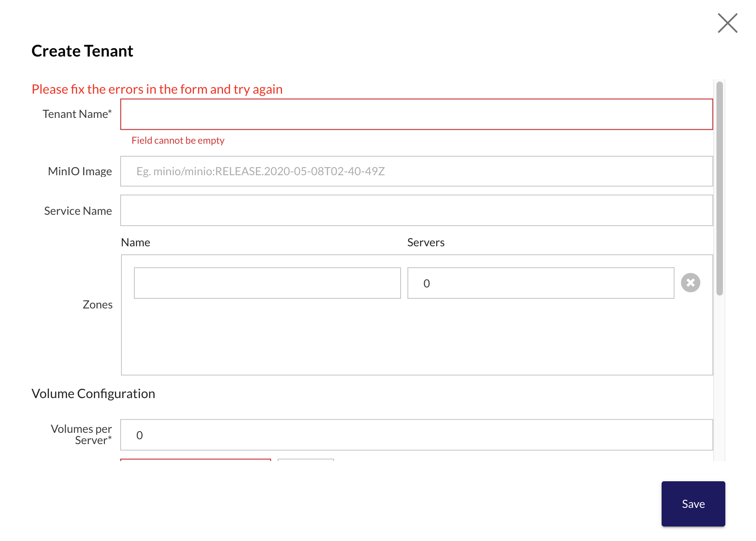Click the zones 'Name' column header

136,242
